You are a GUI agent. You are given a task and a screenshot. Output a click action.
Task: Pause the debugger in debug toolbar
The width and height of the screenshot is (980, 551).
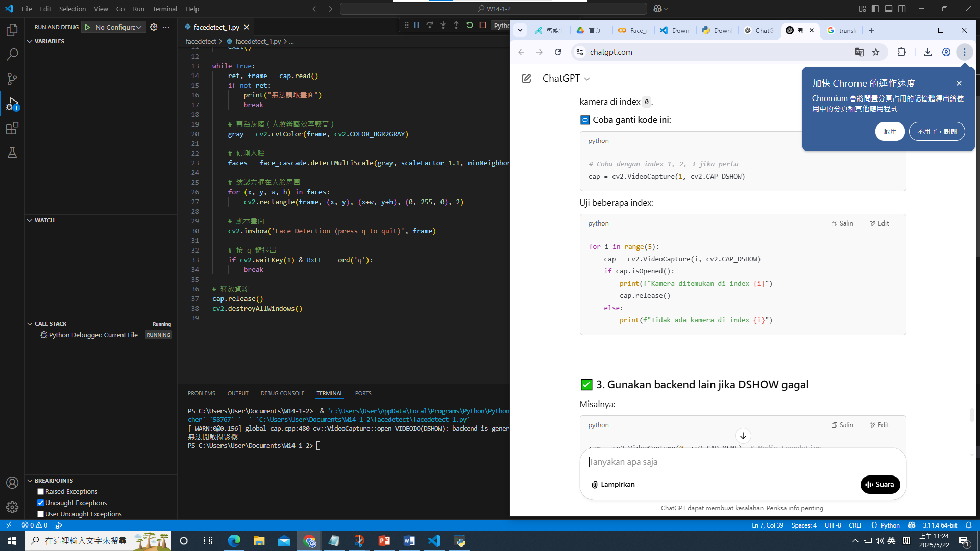click(x=416, y=25)
